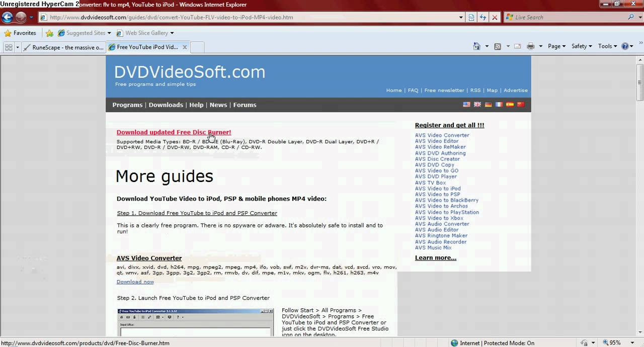The width and height of the screenshot is (644, 347).
Task: Click the address bar URL field
Action: pos(249,17)
